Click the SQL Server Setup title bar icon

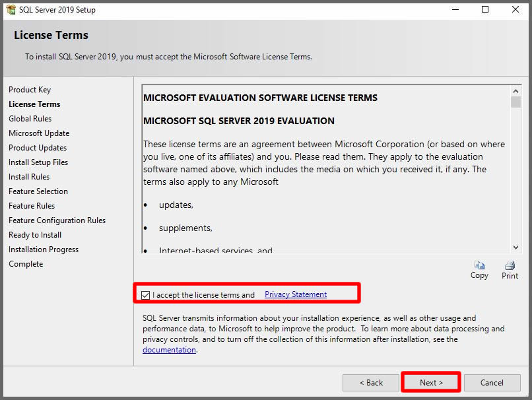pos(11,10)
